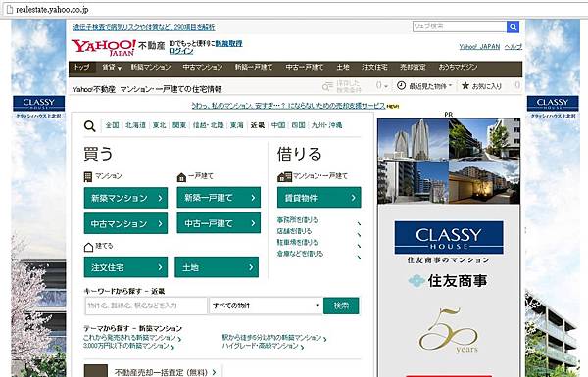Open the 賃貸 dropdown in navigation bar
The width and height of the screenshot is (588, 377).
(x=112, y=68)
